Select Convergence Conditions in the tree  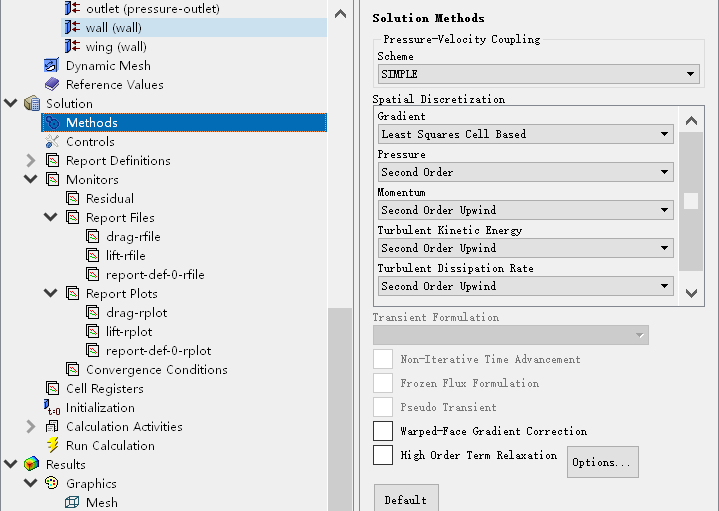156,370
